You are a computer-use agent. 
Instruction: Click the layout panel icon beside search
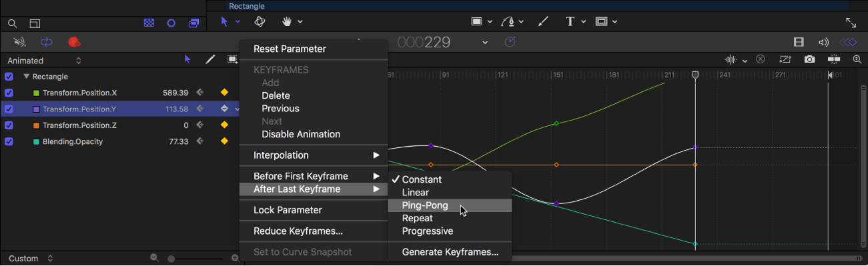[35, 23]
